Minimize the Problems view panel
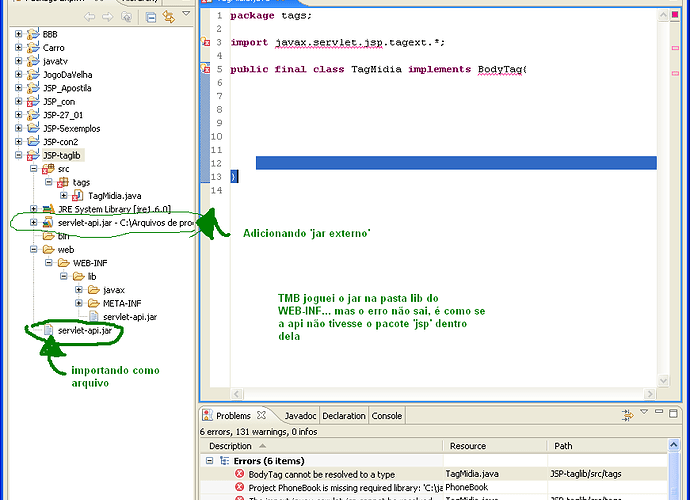The height and width of the screenshot is (500, 690). click(x=659, y=412)
